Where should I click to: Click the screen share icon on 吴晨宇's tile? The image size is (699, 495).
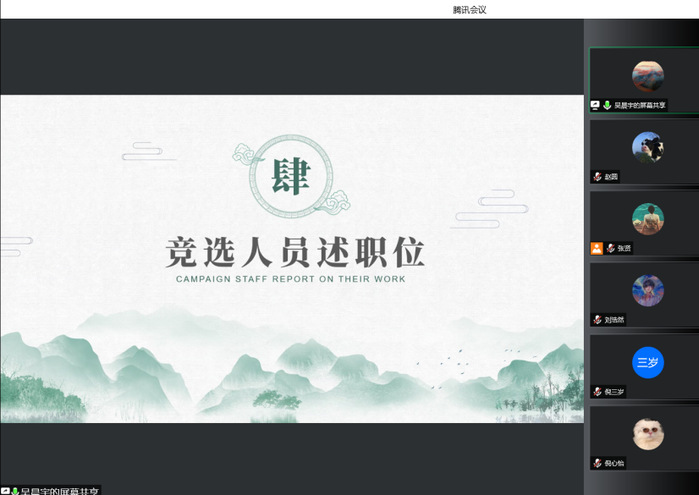point(595,105)
